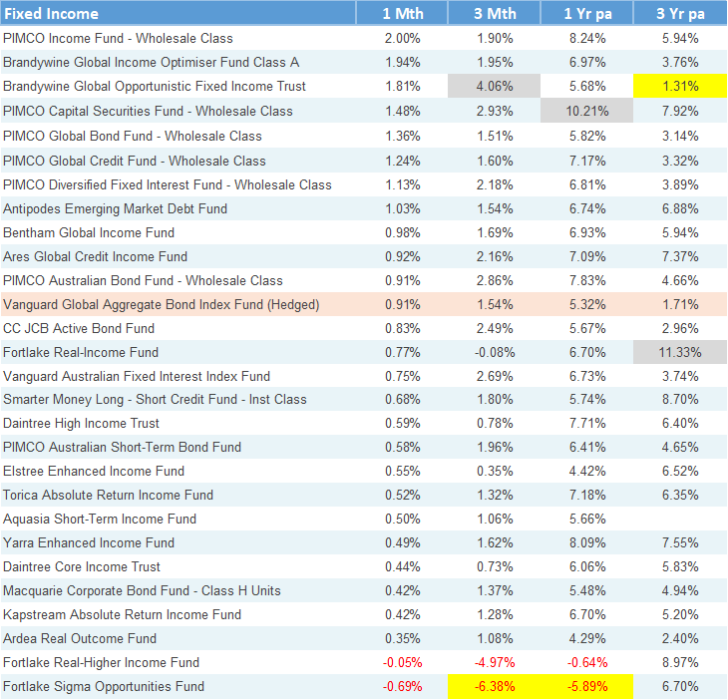Click the 8.97% three-year value
The image size is (728, 700).
tap(680, 662)
